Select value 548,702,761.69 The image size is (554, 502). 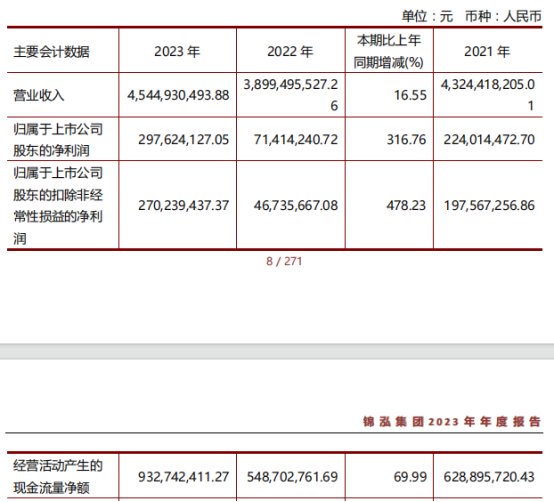pyautogui.click(x=292, y=477)
